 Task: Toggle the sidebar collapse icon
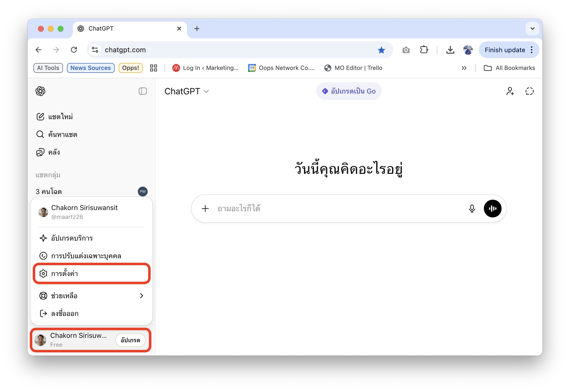coord(143,91)
